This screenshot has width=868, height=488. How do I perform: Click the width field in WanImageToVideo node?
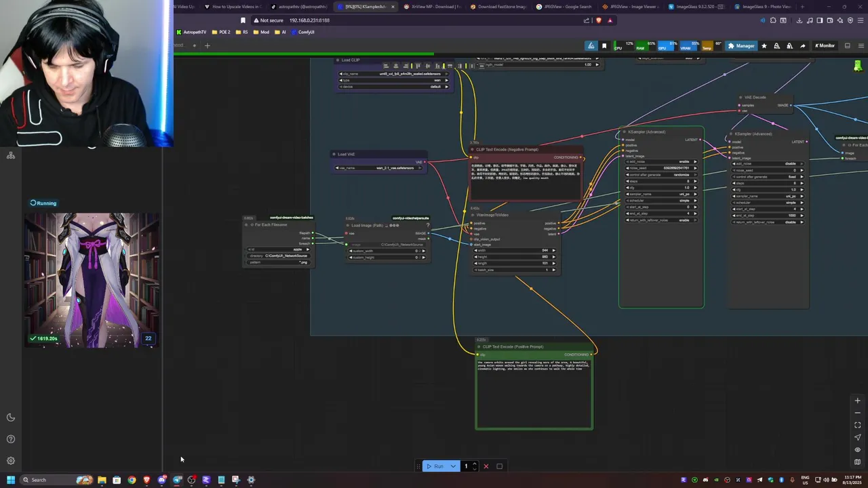coord(515,250)
